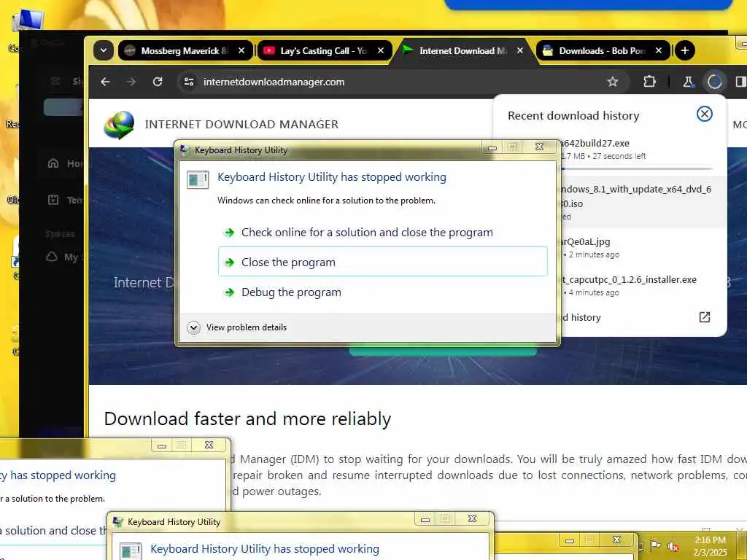747x560 pixels.
Task: Close the Downloads - Bob Pony tab
Action: pyautogui.click(x=659, y=50)
